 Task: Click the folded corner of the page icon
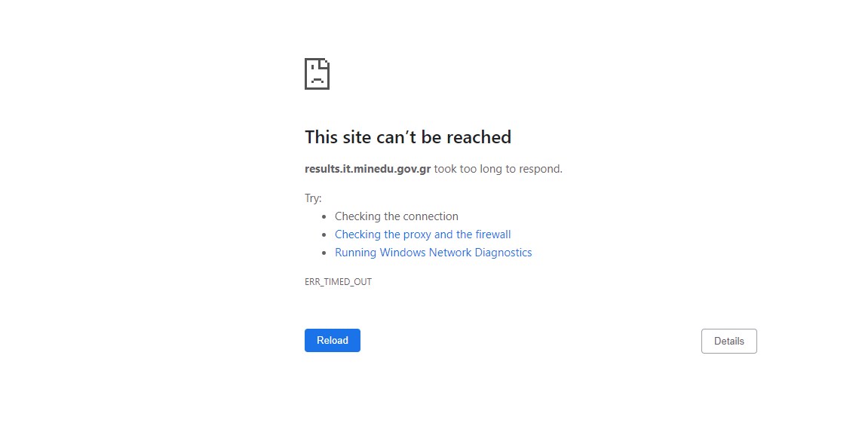(x=325, y=63)
